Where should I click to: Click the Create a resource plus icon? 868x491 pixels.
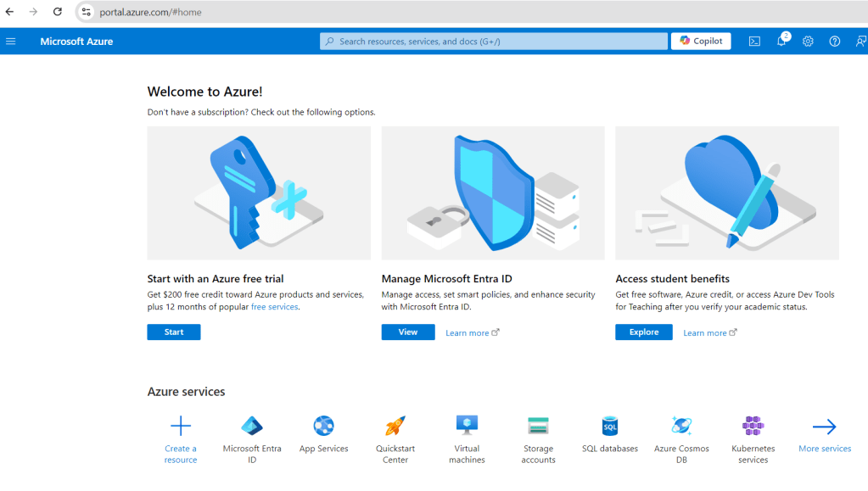(x=181, y=427)
